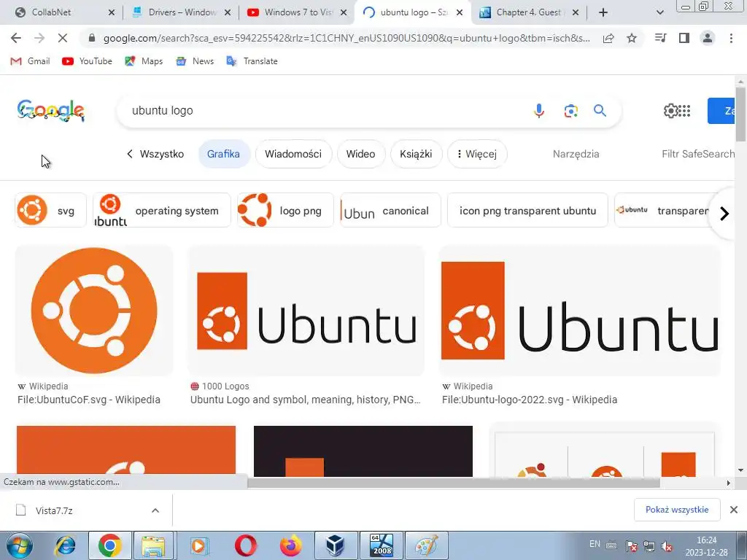Filter by svg chip
Viewport: 747px width, 560px height.
pyautogui.click(x=50, y=210)
